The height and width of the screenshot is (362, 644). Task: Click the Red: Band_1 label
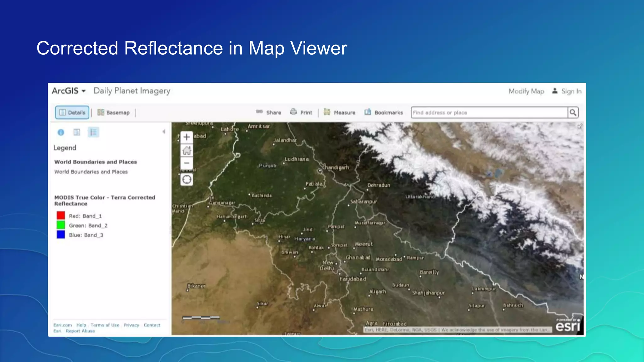coord(85,216)
